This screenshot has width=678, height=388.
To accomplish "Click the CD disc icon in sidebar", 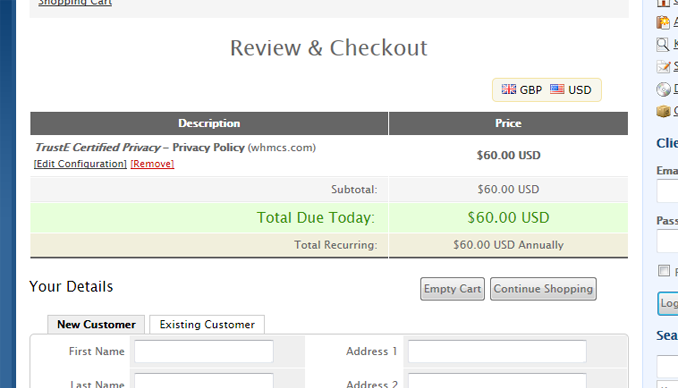I will pyautogui.click(x=663, y=89).
